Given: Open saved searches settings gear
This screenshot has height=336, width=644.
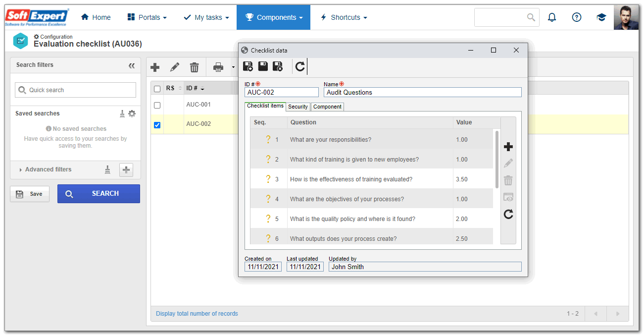Looking at the screenshot, I should point(132,113).
